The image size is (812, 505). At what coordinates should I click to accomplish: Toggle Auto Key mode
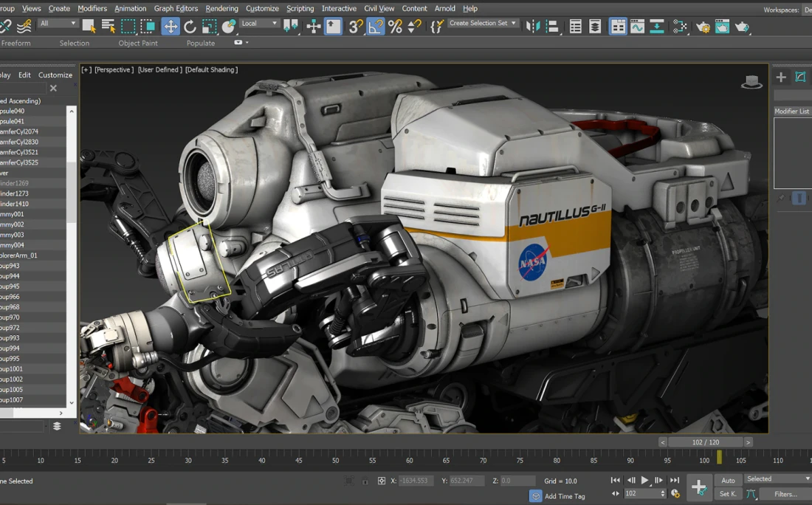pos(728,480)
